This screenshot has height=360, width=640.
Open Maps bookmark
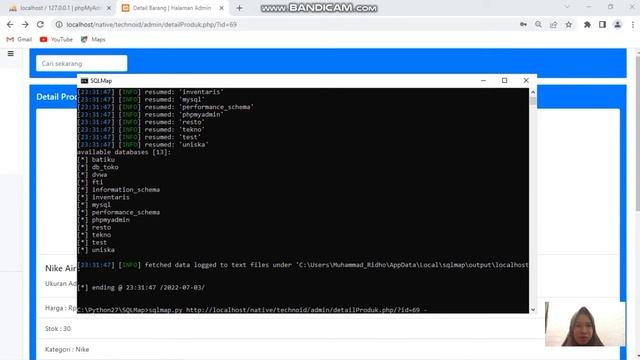[x=93, y=39]
